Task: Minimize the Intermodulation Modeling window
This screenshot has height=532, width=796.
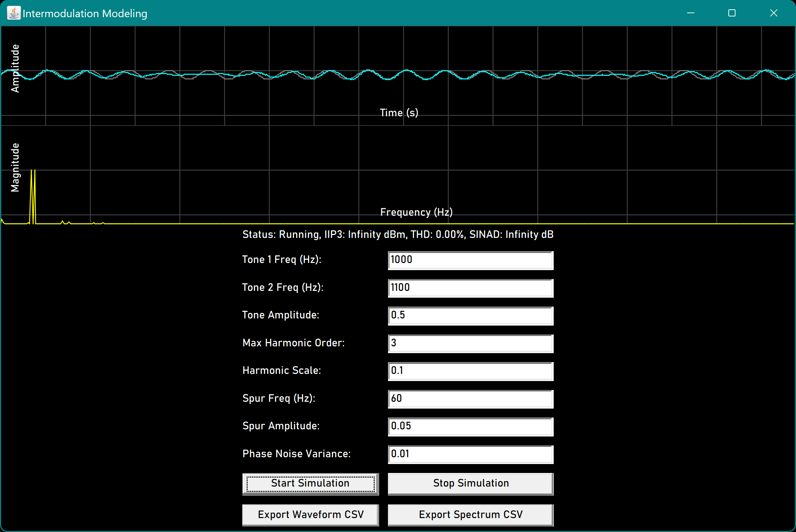Action: [x=690, y=13]
